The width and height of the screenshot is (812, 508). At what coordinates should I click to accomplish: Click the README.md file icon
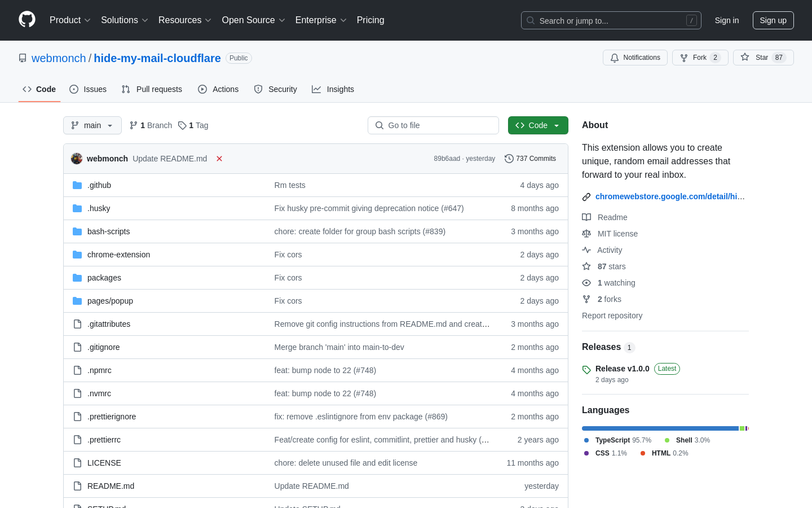(77, 486)
